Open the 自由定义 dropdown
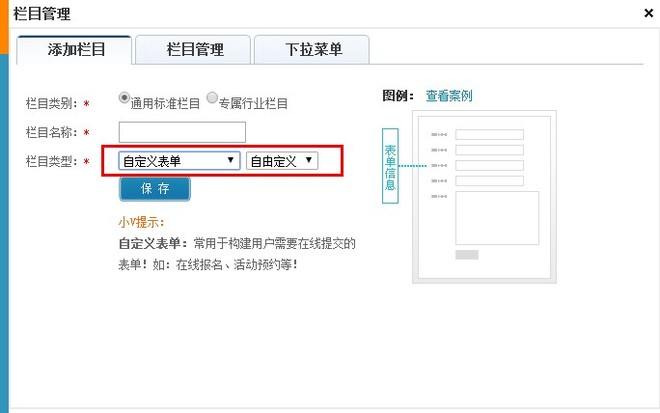This screenshot has height=413, width=660. click(282, 161)
